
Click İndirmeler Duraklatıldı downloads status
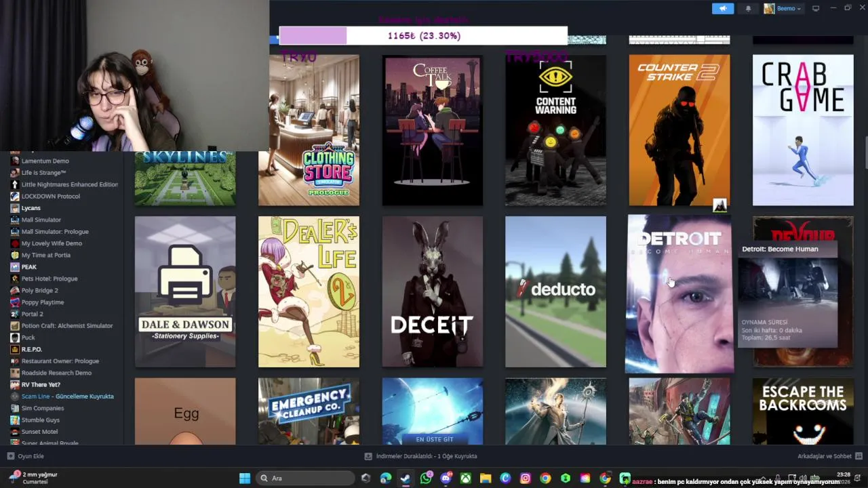420,456
